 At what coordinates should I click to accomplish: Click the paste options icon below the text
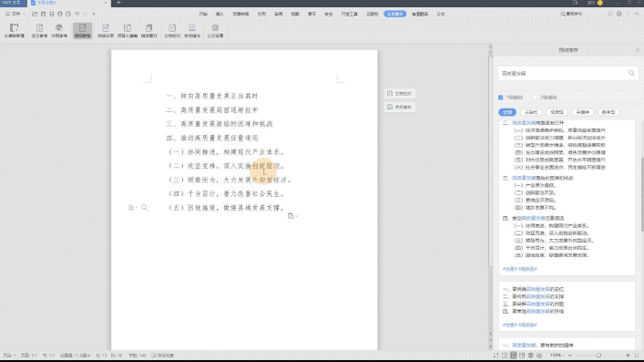291,216
